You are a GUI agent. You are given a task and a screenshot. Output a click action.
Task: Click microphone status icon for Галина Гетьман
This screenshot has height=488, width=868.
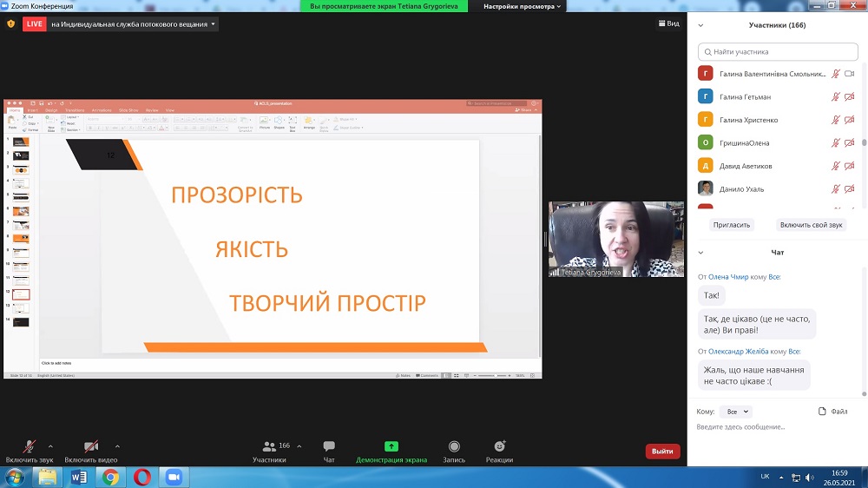point(835,97)
